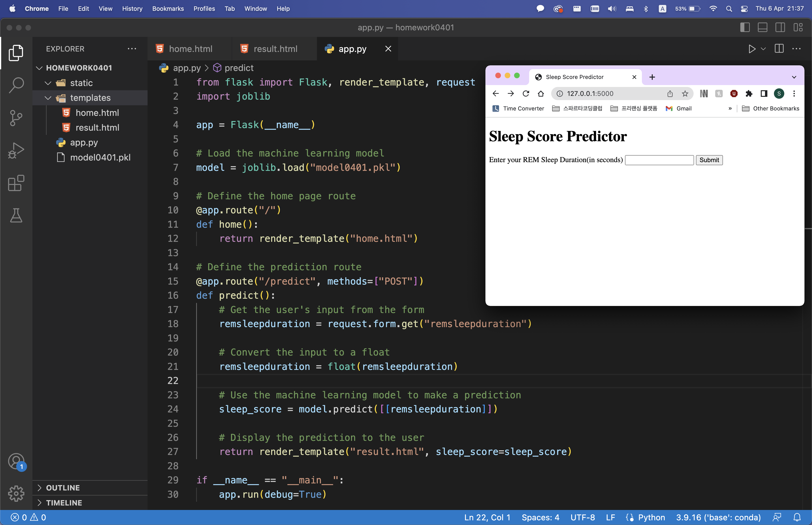Split the editor right

(x=779, y=49)
